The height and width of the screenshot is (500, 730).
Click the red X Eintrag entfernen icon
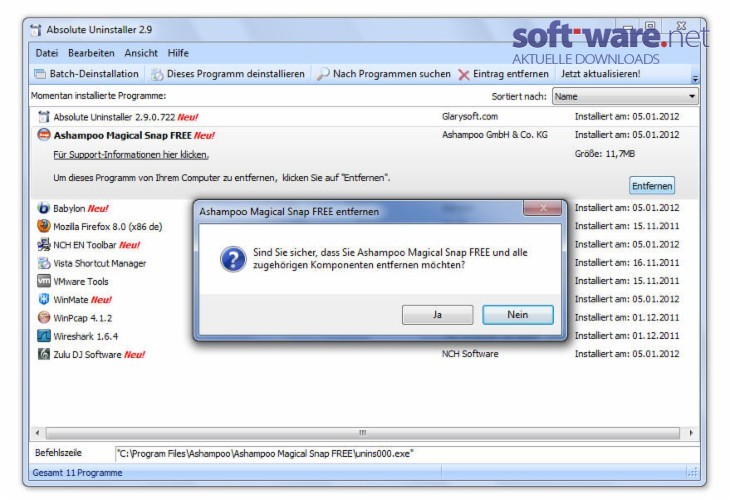464,74
